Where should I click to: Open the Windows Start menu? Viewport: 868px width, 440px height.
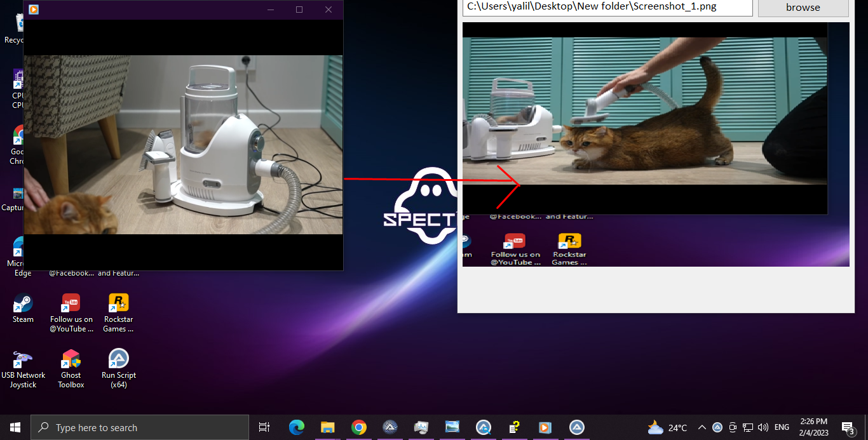(x=15, y=427)
